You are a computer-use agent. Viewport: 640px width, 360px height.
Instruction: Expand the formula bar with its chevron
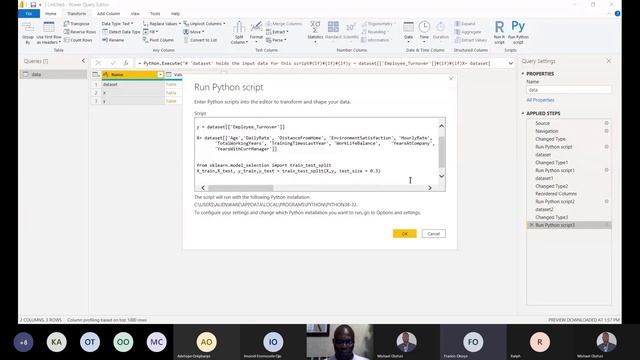[x=511, y=63]
